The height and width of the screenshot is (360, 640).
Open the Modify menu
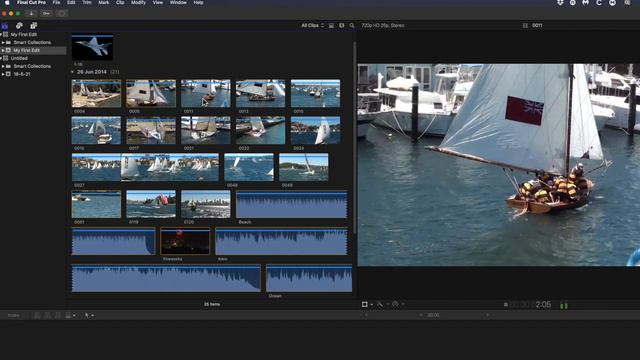[138, 2]
